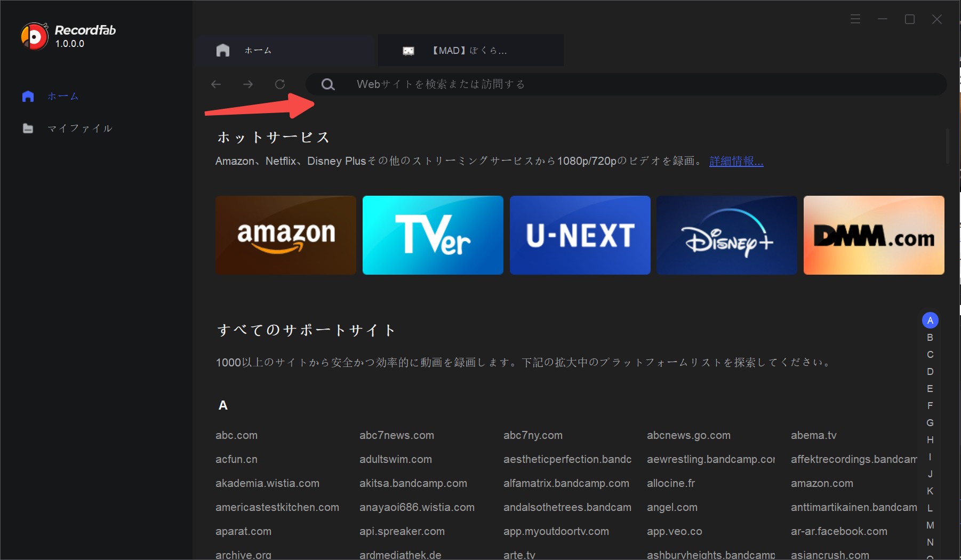Focus the Webサイトを検索 address field
Viewport: 961px width, 560px height.
[626, 84]
